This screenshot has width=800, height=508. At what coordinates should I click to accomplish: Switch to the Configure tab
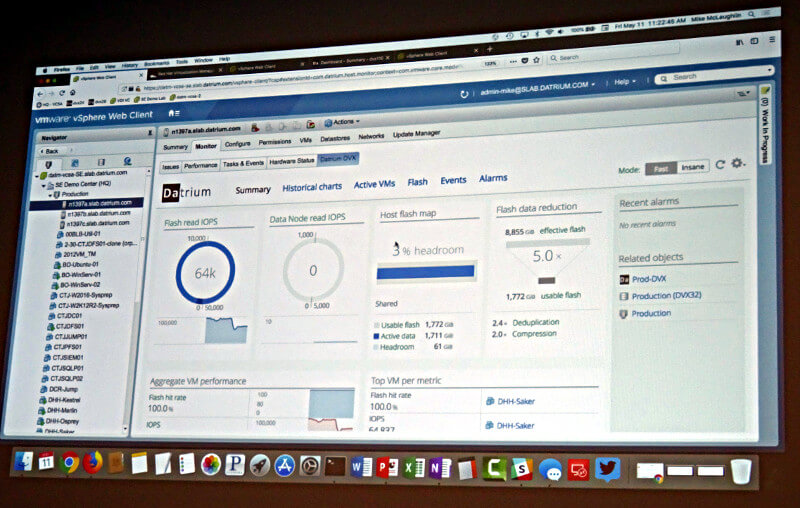pyautogui.click(x=237, y=144)
